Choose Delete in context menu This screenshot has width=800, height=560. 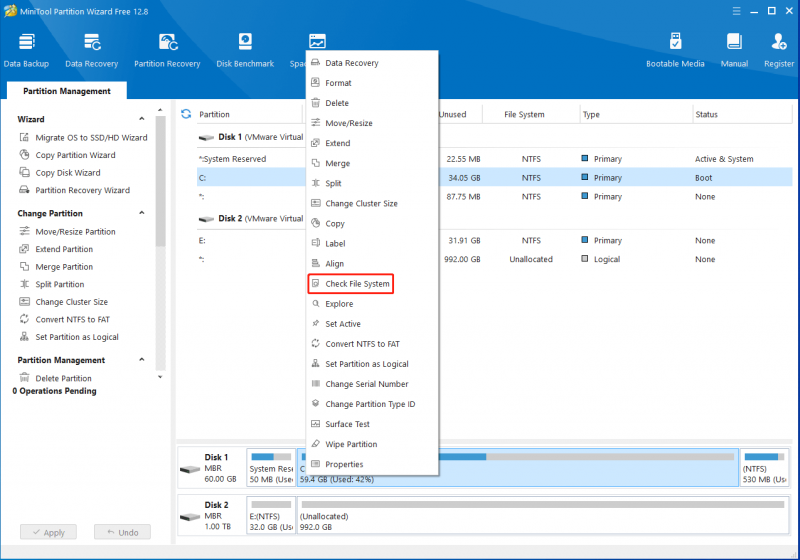(372, 103)
